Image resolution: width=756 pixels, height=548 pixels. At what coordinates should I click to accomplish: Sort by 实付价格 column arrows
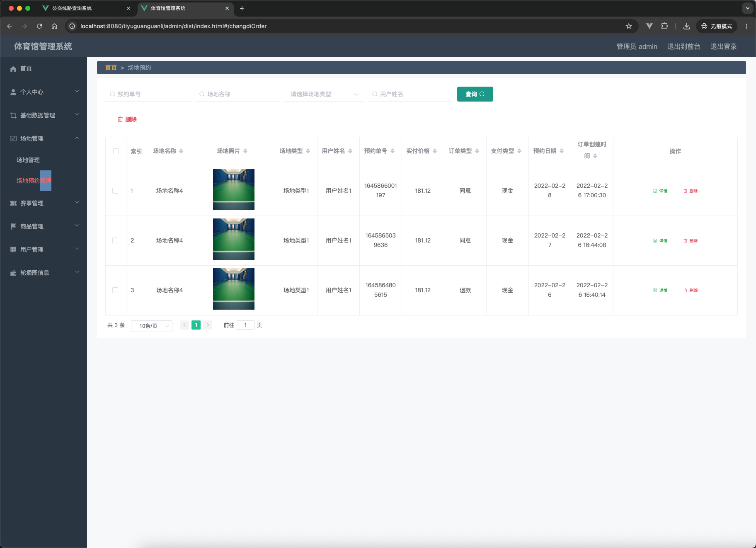[435, 151]
